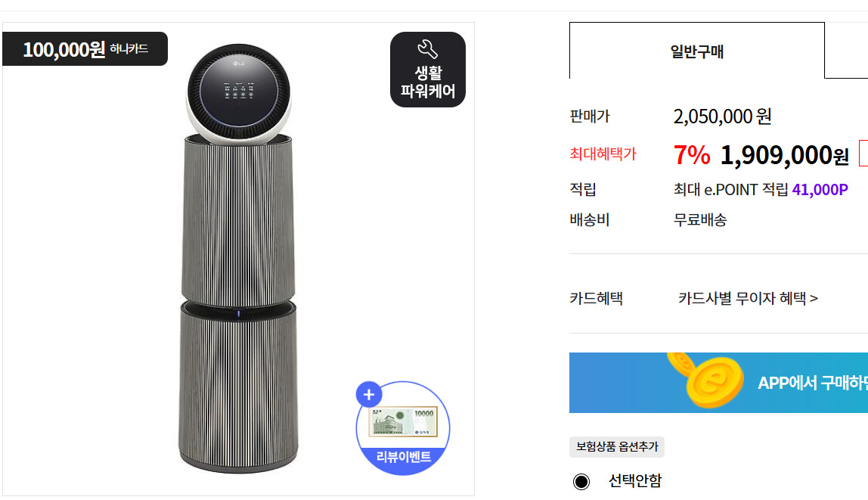This screenshot has width=868, height=500.
Task: Click the purifier's round display head
Action: coord(239,92)
